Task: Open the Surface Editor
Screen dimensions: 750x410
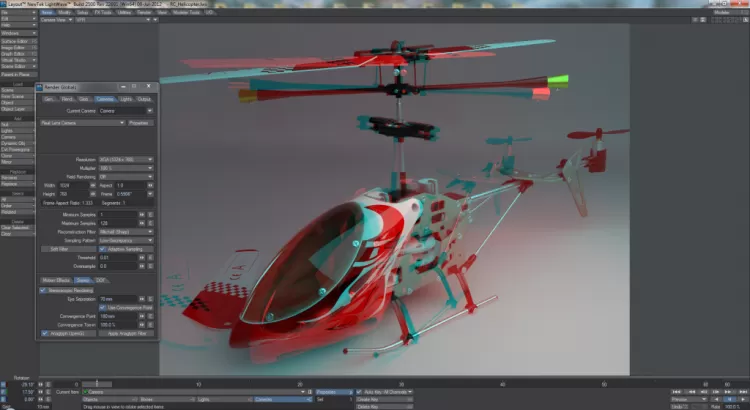Action: pyautogui.click(x=19, y=42)
